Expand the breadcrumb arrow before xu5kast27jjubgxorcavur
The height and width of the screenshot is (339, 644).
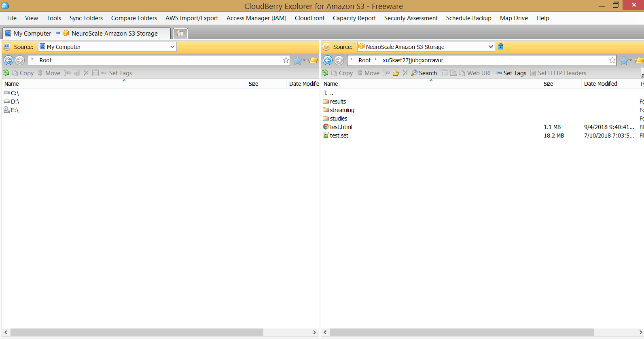(376, 59)
